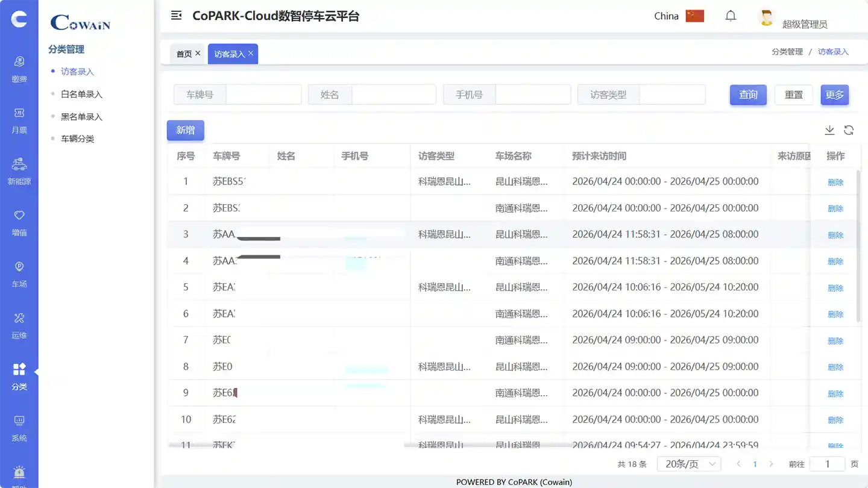Viewport: 868px width, 488px height.
Task: Click the user avatar icon
Action: pyautogui.click(x=767, y=17)
